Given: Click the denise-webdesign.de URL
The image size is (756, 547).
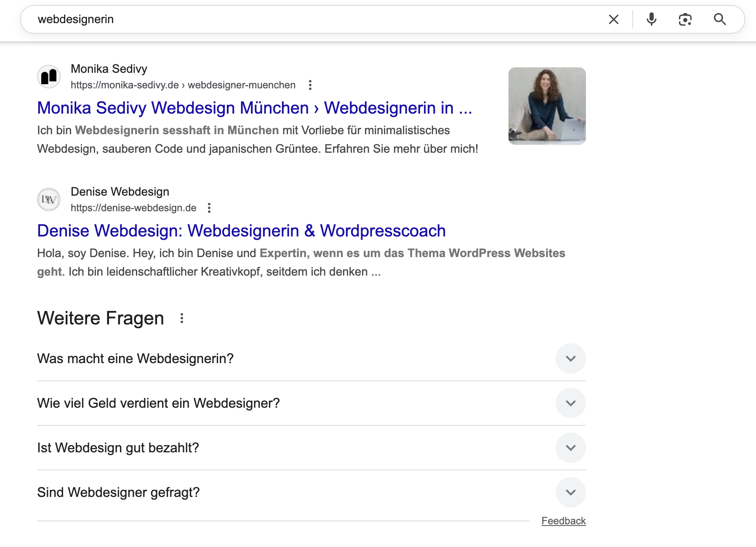Looking at the screenshot, I should coord(133,208).
